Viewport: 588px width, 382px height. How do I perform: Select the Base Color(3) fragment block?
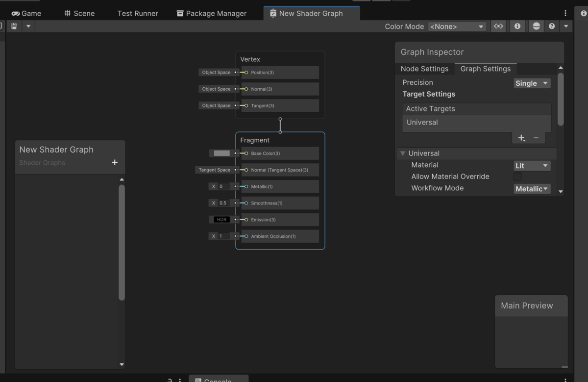tap(280, 153)
